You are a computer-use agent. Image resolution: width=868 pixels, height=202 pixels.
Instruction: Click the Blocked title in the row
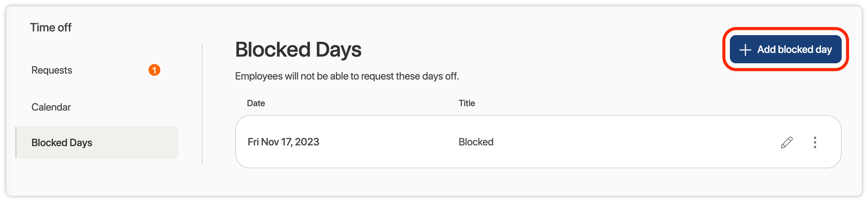pyautogui.click(x=476, y=142)
